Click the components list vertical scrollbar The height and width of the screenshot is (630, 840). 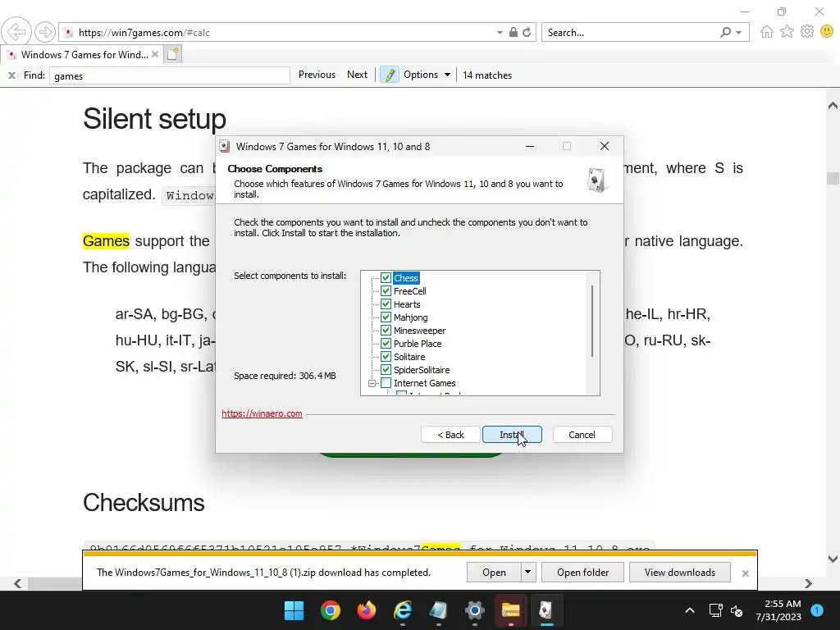[x=592, y=322]
